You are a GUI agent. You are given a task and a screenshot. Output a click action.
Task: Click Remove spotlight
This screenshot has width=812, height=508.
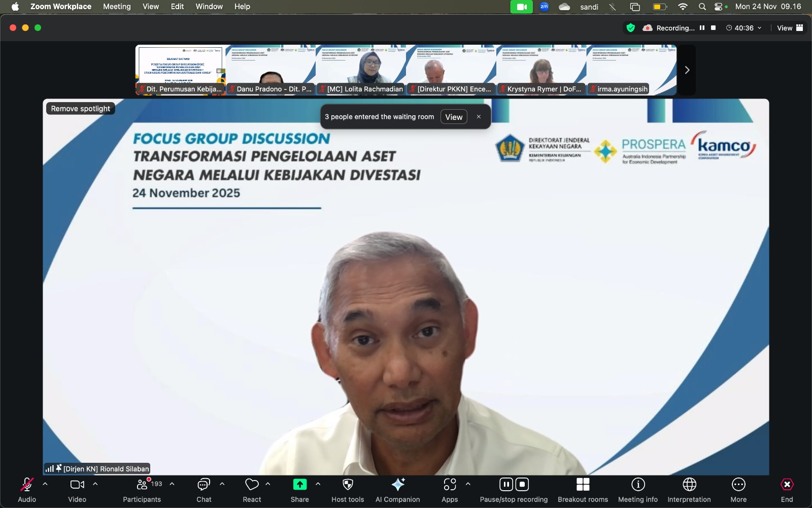coord(80,108)
